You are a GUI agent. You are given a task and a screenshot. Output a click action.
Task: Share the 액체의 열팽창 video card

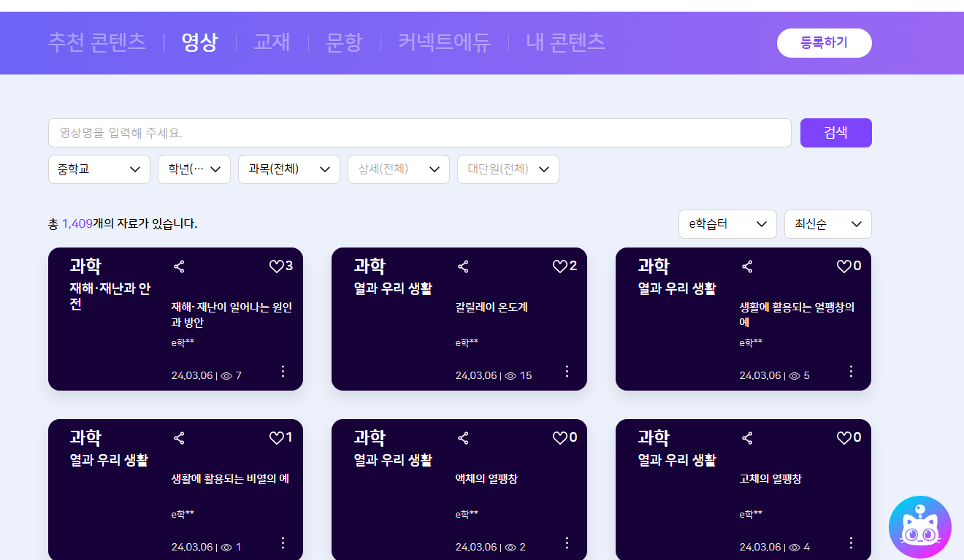463,438
